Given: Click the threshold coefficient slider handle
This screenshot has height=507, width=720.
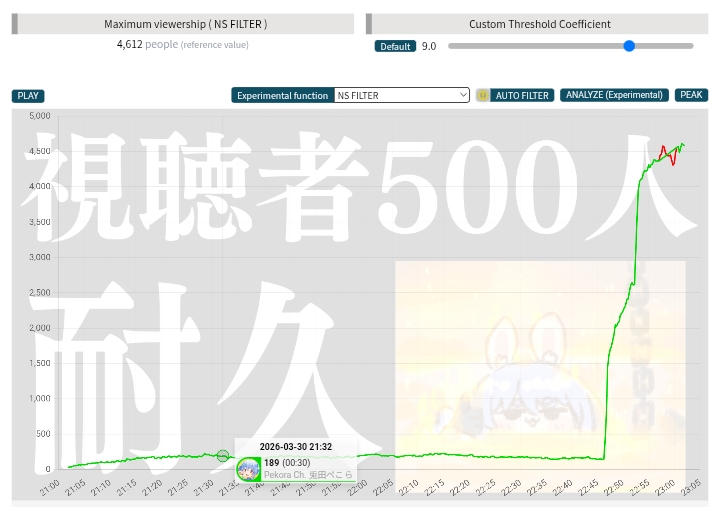Looking at the screenshot, I should pos(629,46).
